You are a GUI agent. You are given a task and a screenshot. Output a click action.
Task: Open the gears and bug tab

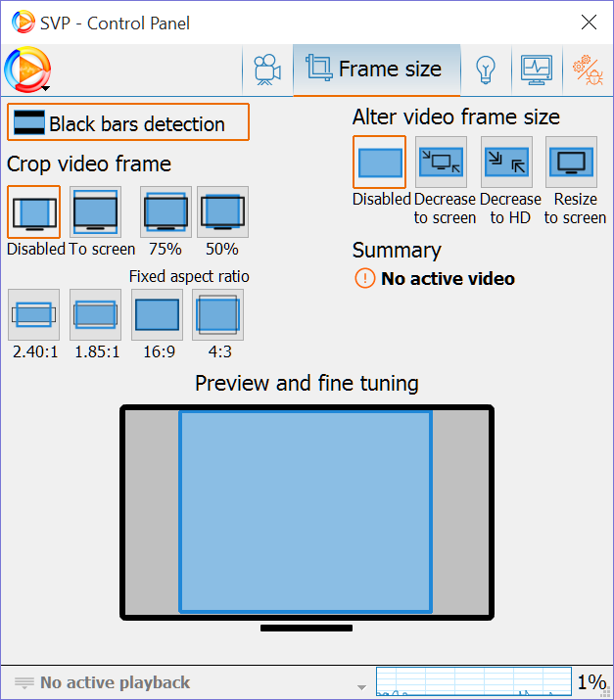588,70
